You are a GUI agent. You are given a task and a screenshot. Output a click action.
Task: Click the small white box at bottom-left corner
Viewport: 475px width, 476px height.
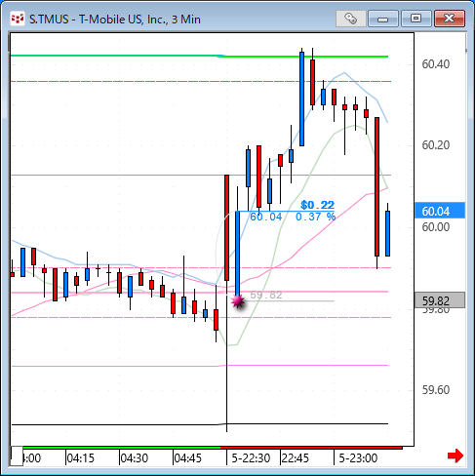17,456
